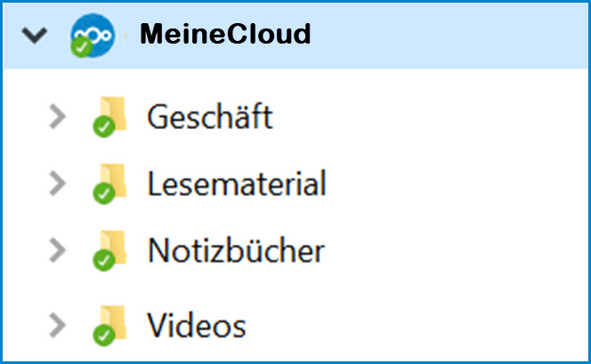Image resolution: width=591 pixels, height=364 pixels.
Task: Click the green sync checkmark on Notizbücher
Action: [x=103, y=260]
